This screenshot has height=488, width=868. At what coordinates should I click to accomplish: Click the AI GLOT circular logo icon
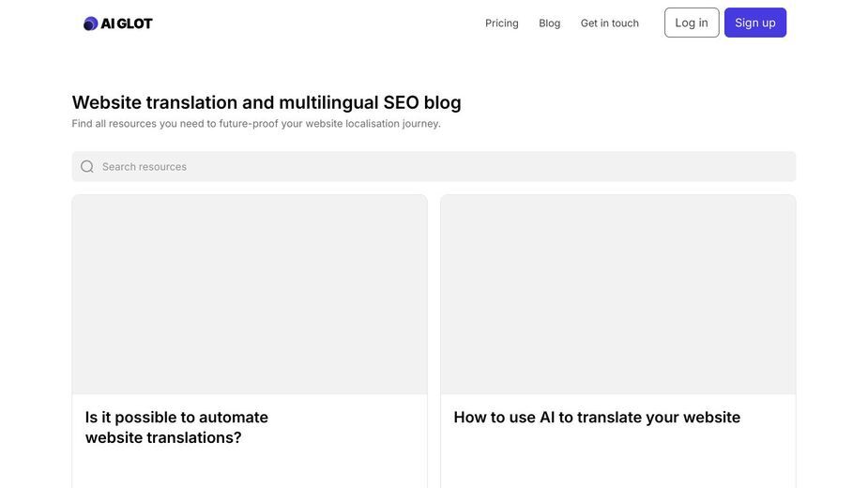coord(90,23)
